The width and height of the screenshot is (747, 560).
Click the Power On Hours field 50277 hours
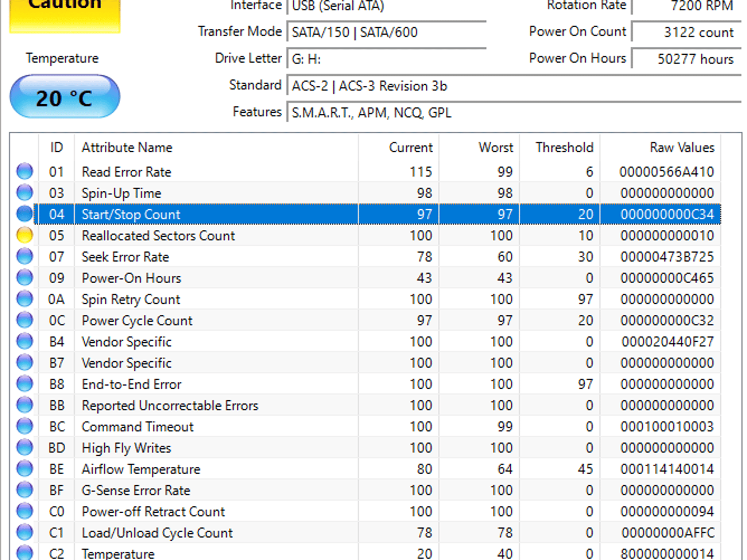click(686, 59)
